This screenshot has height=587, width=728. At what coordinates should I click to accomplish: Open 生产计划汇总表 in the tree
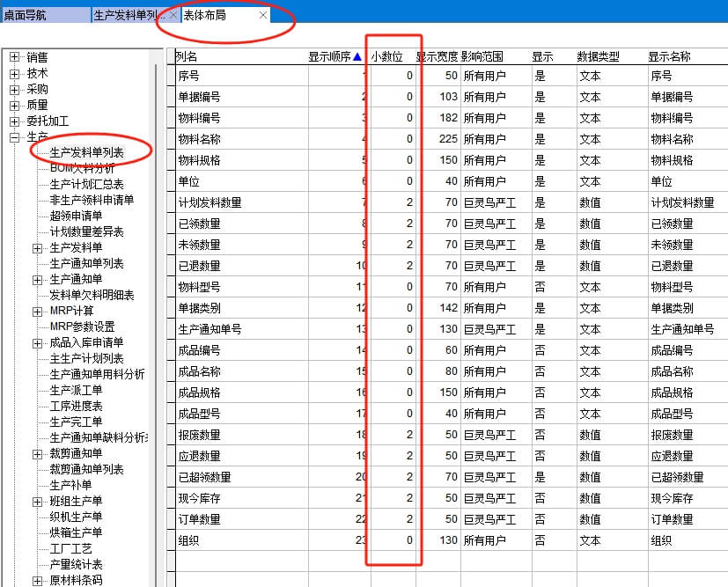coord(86,185)
